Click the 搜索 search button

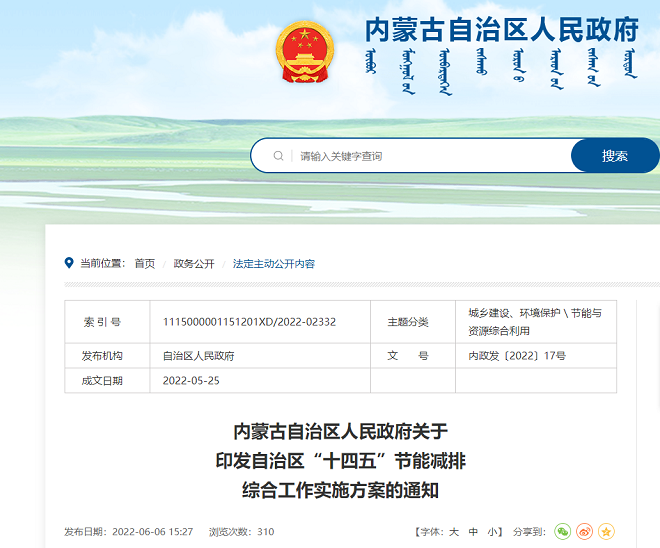click(x=614, y=156)
